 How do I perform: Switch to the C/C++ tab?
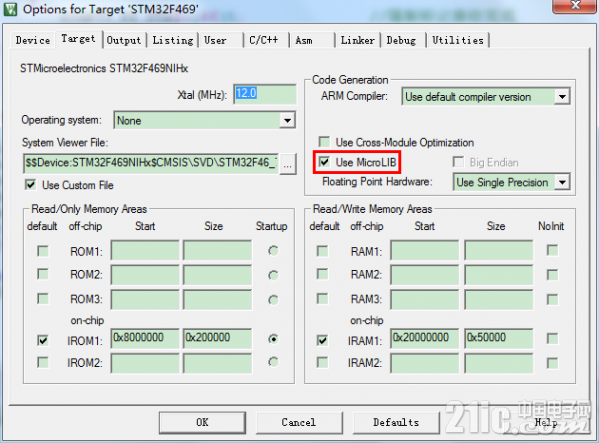tap(264, 40)
